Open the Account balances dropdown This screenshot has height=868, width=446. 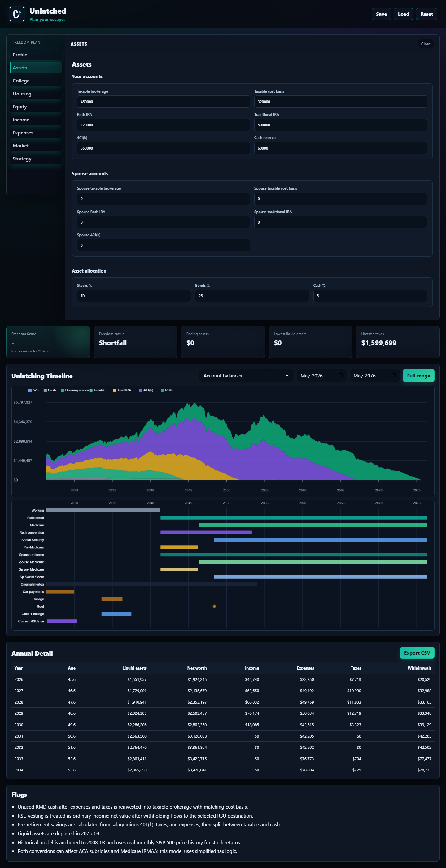(247, 375)
